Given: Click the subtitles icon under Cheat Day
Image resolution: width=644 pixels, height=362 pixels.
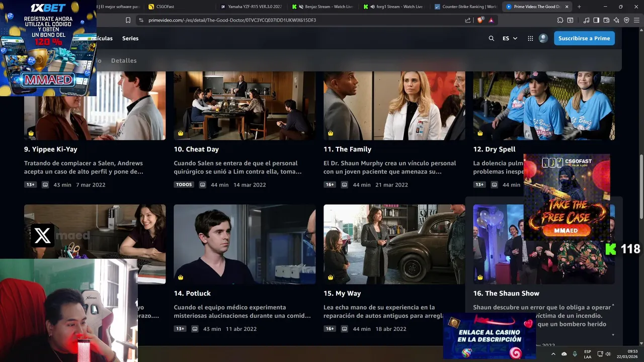Looking at the screenshot, I should 202,185.
